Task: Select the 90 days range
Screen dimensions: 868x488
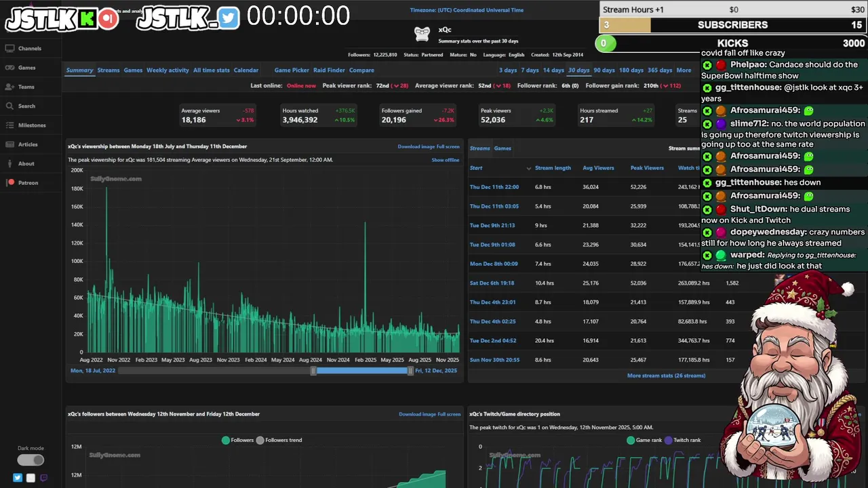Action: tap(604, 70)
